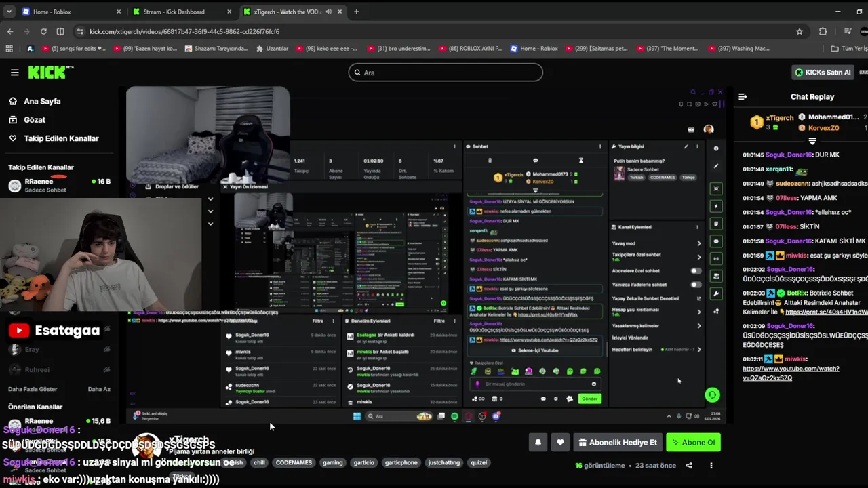This screenshot has height=488, width=868.
Task: Open the Tüm Yer İş bookmarks folder
Action: 848,49
